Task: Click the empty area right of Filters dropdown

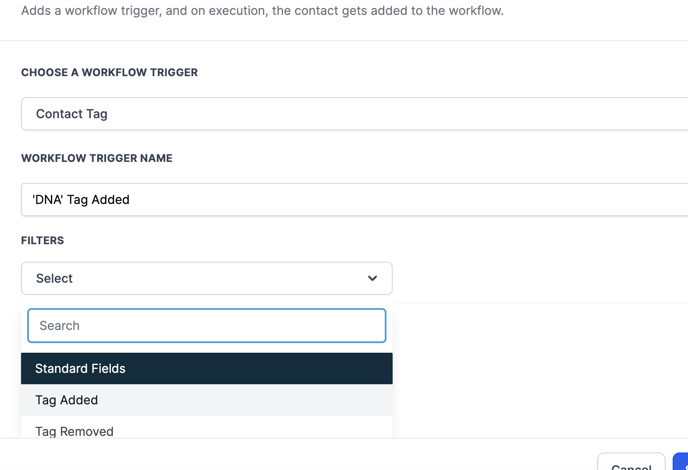Action: tap(540, 279)
